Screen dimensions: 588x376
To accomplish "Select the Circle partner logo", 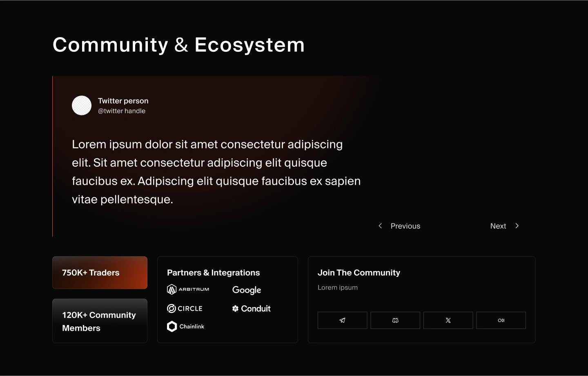I will click(x=185, y=308).
